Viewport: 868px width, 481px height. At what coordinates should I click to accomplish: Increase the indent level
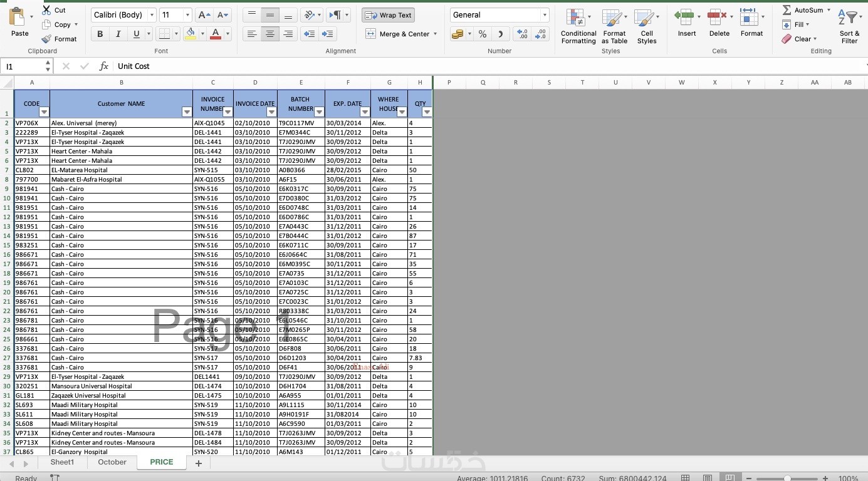point(327,34)
